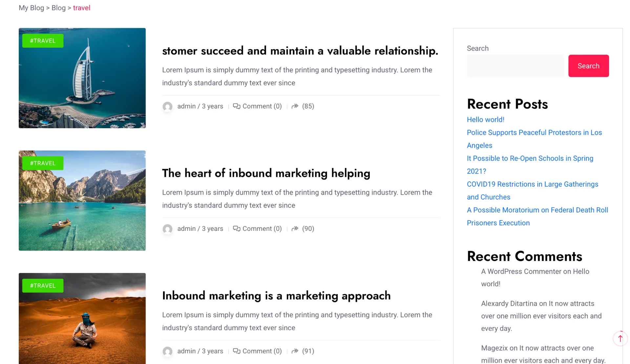This screenshot has width=630, height=364.
Task: Click admin avatar icon on the first post
Action: click(167, 107)
